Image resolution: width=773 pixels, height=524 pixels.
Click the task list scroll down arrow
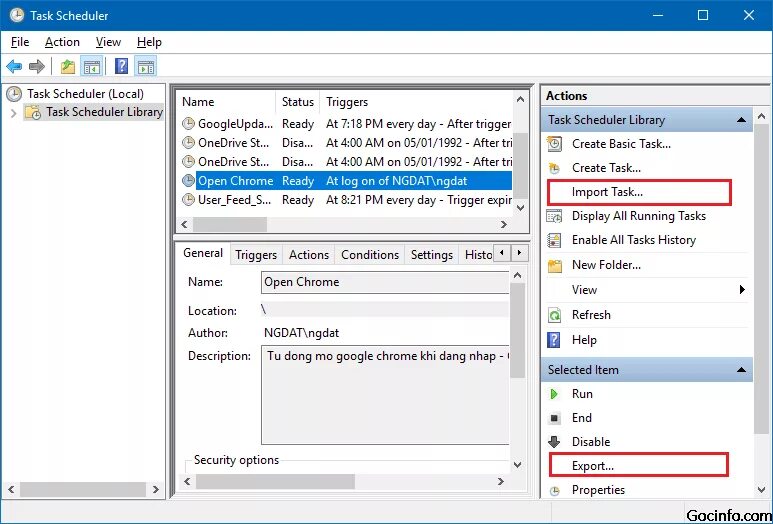pos(520,208)
